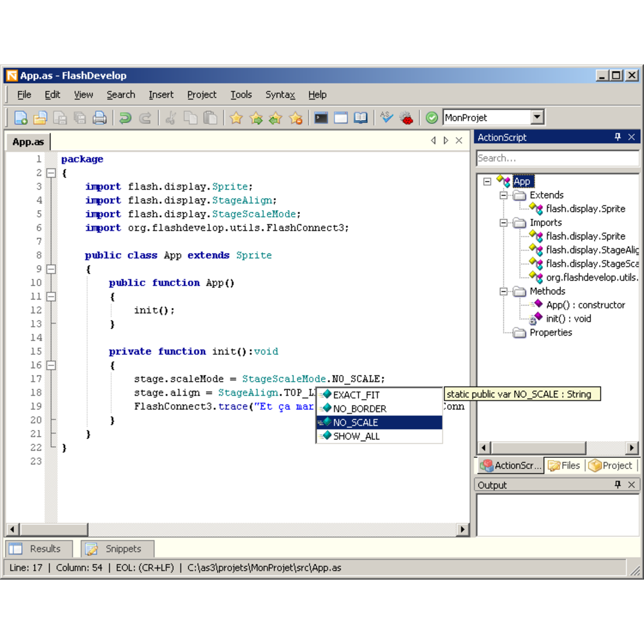Undo the last edit with the Undo icon
This screenshot has height=644, width=644.
(125, 117)
